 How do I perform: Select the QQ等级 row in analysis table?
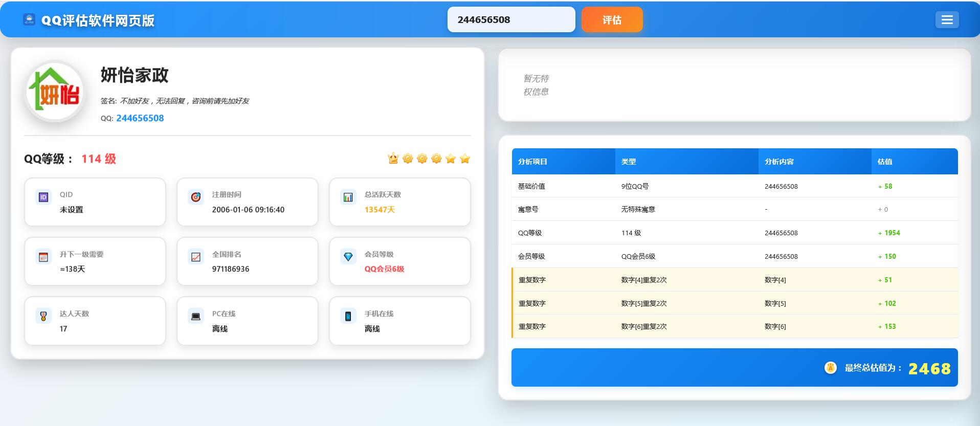pyautogui.click(x=734, y=233)
